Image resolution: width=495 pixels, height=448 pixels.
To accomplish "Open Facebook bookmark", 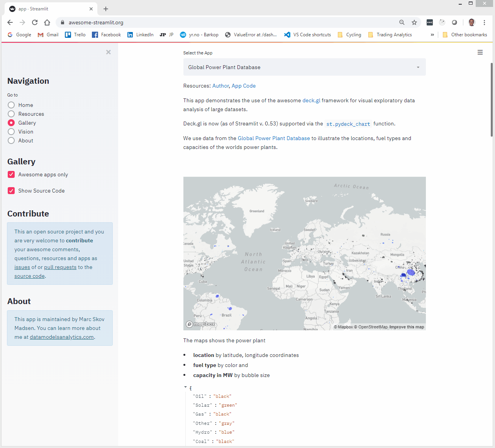I will [107, 35].
